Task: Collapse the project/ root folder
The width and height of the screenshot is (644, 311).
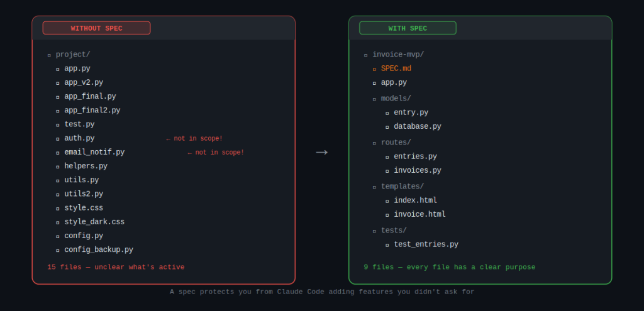Action: (x=49, y=55)
